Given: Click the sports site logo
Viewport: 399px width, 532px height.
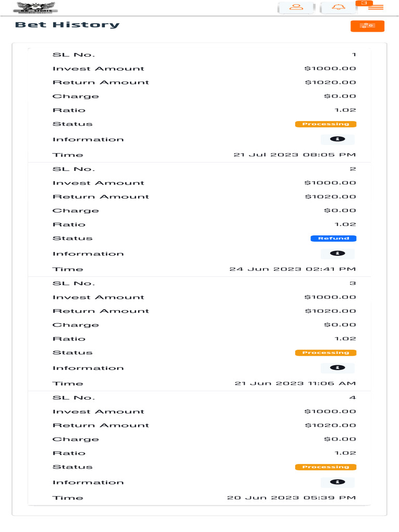Looking at the screenshot, I should coord(35,7).
